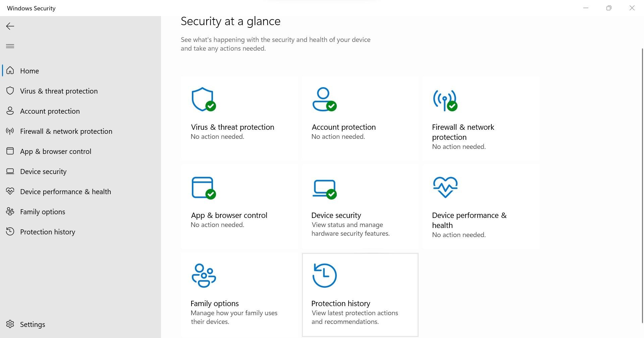Viewport: 644px width, 338px height.
Task: Go back using the back arrow
Action: tap(10, 26)
